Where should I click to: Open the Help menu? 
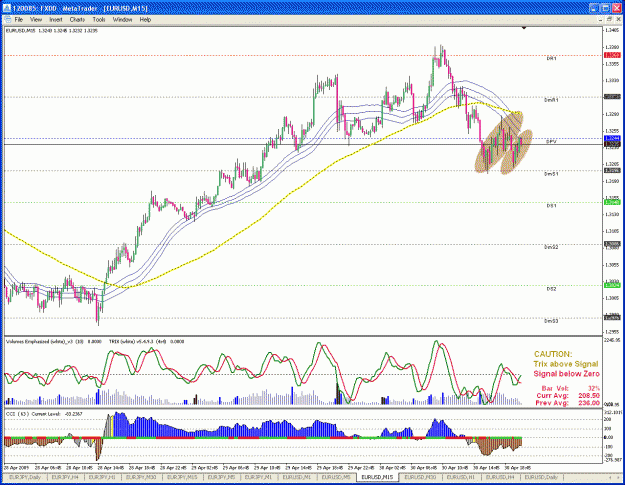click(145, 20)
